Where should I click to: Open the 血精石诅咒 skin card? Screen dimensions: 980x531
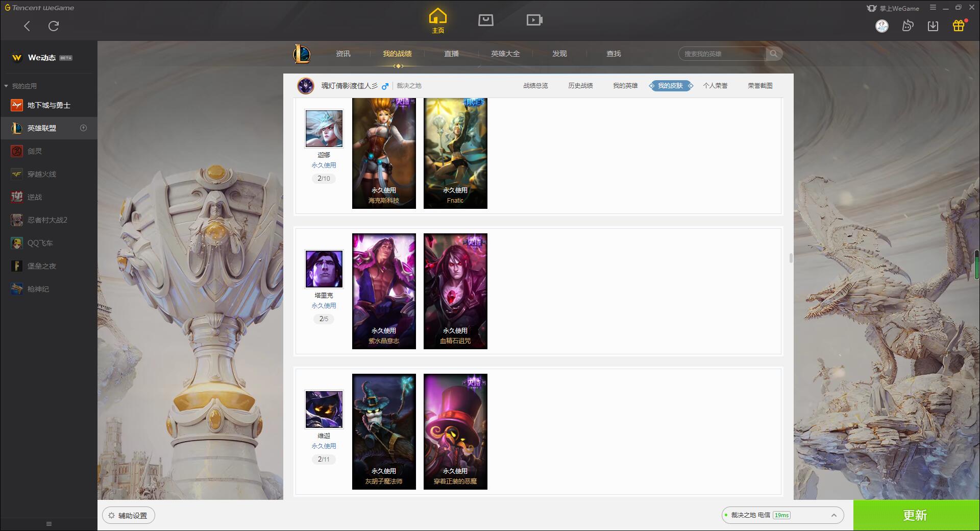[x=455, y=292]
